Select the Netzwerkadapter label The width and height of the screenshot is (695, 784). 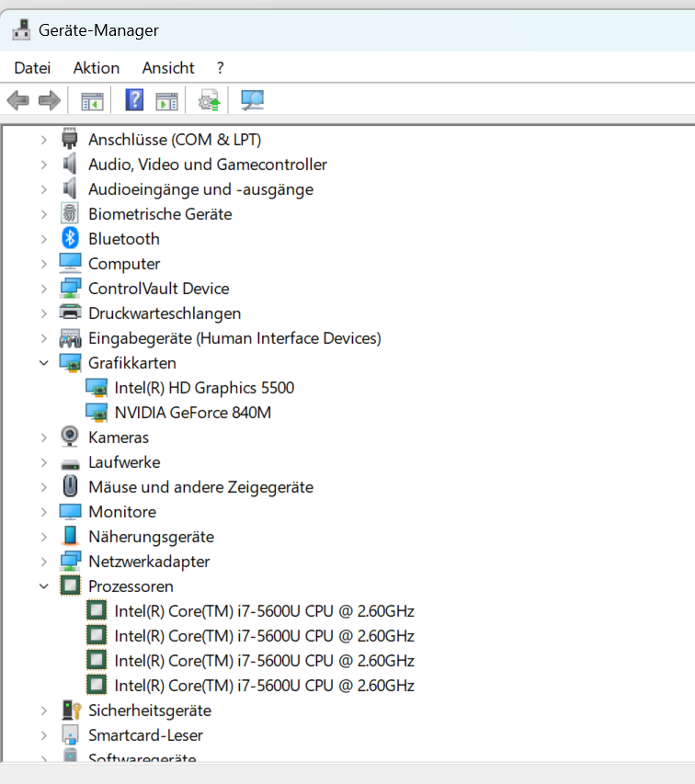coord(149,562)
